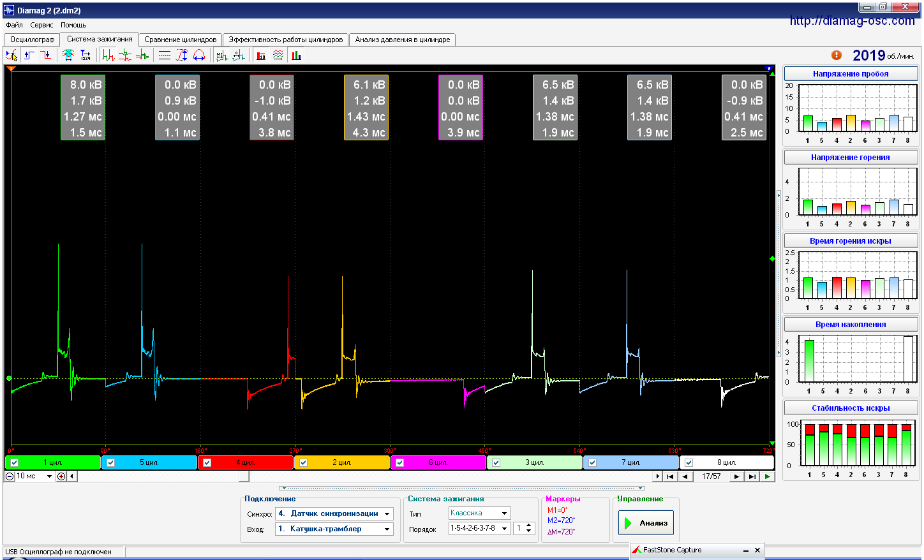The height and width of the screenshot is (560, 924).
Task: Click the cyan waveform filter icon
Action: coord(68,55)
